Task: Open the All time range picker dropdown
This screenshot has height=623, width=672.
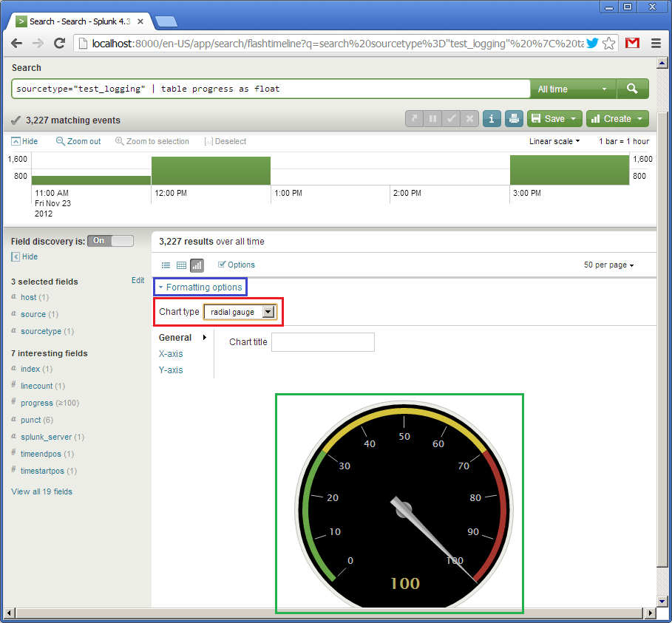Action: coord(573,88)
